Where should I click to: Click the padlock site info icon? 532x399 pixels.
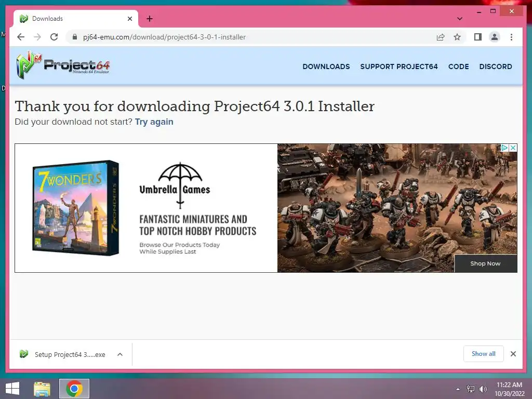[75, 37]
